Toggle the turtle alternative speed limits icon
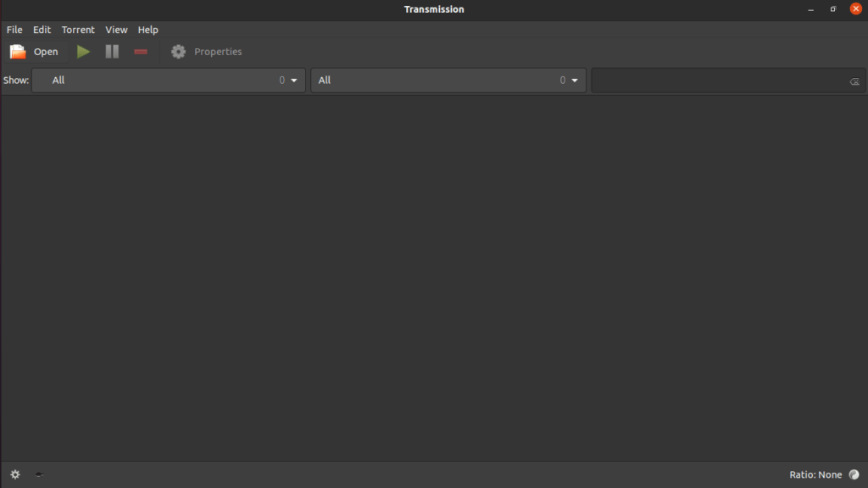The height and width of the screenshot is (488, 868). coord(39,474)
